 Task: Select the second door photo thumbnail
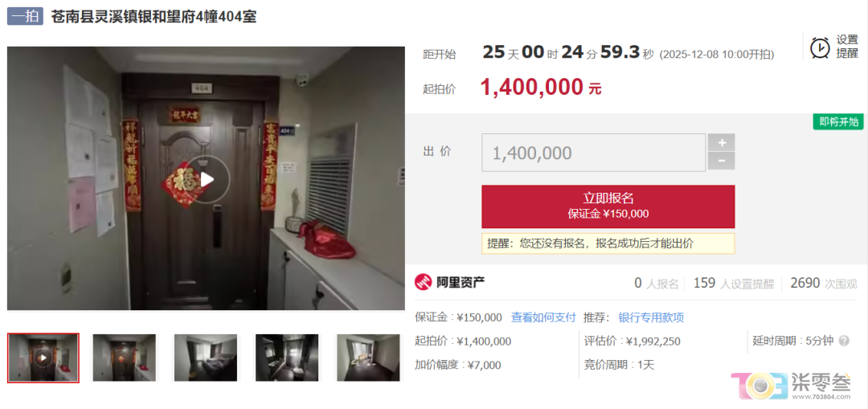(125, 358)
